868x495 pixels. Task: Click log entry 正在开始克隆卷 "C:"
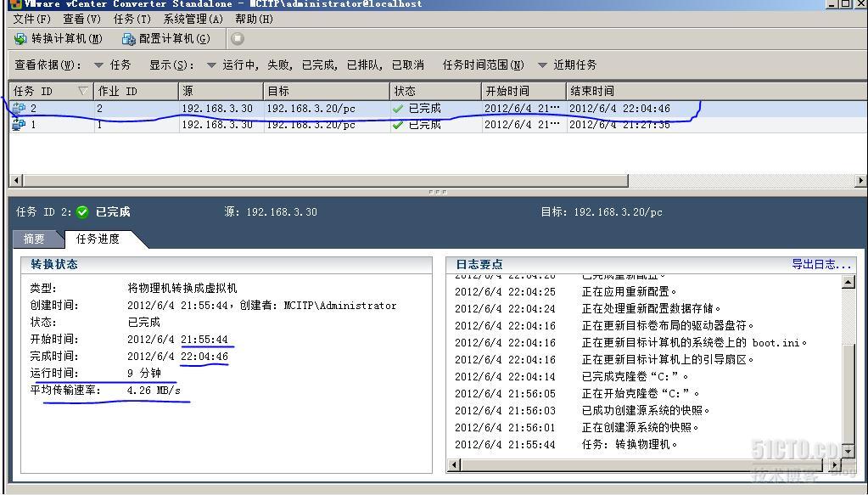(x=641, y=394)
